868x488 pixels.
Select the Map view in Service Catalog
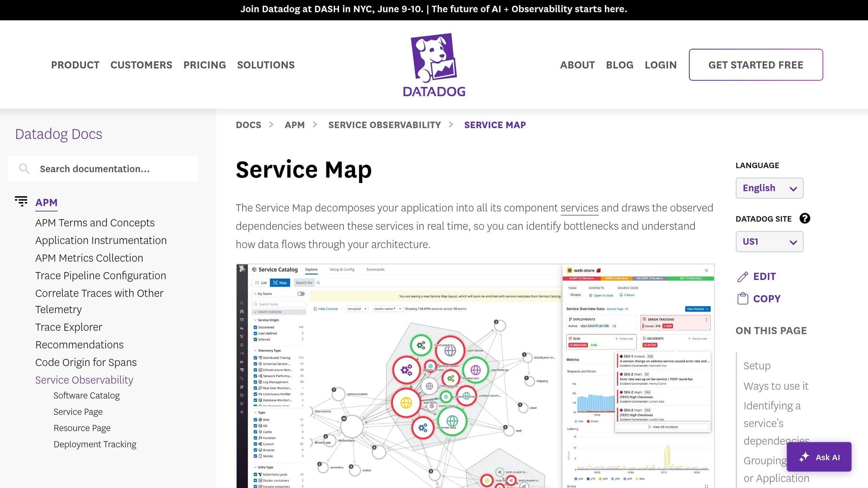pos(280,283)
